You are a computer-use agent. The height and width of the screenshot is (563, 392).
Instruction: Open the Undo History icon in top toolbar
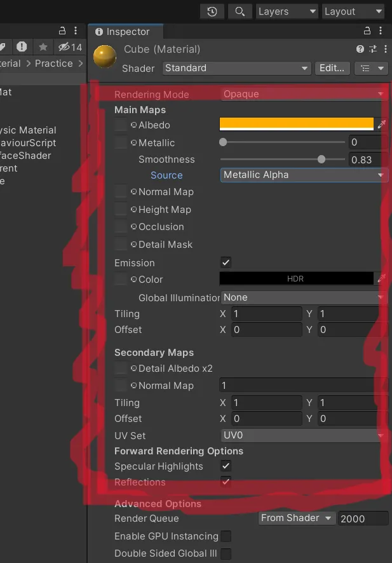tap(212, 11)
